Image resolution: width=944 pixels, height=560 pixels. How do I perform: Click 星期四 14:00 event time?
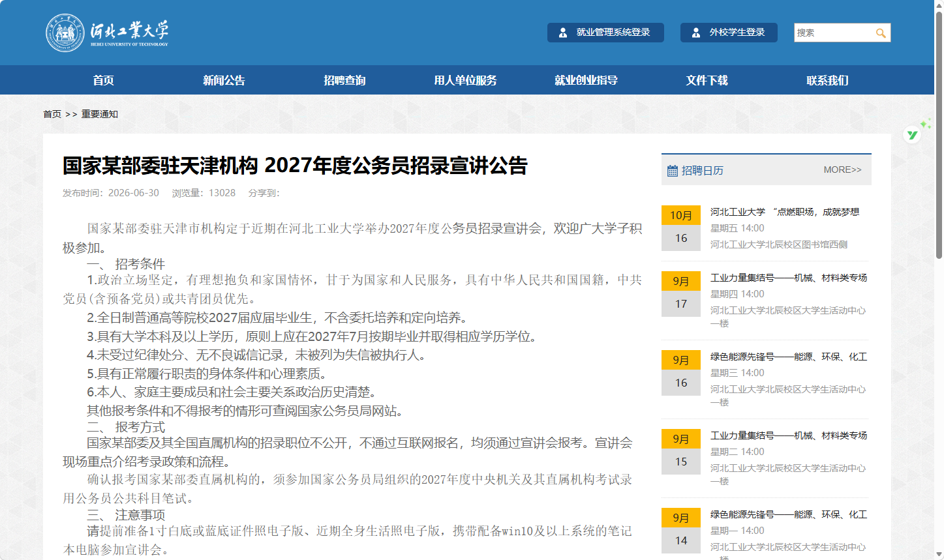[737, 294]
